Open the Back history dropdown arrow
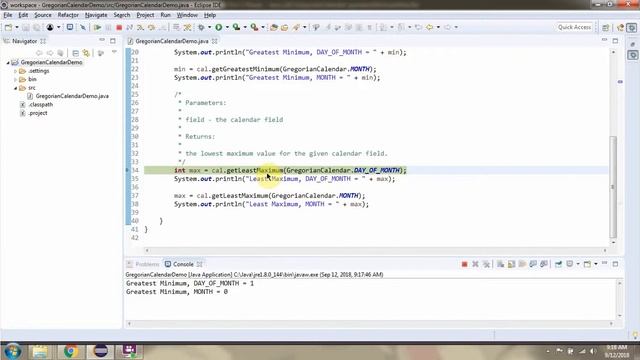The height and width of the screenshot is (360, 640). point(438,27)
